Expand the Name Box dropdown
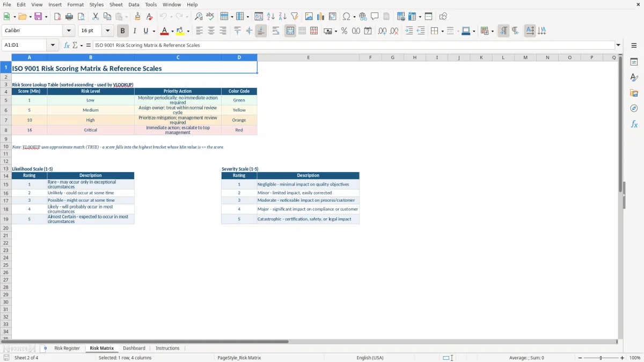 tap(53, 45)
